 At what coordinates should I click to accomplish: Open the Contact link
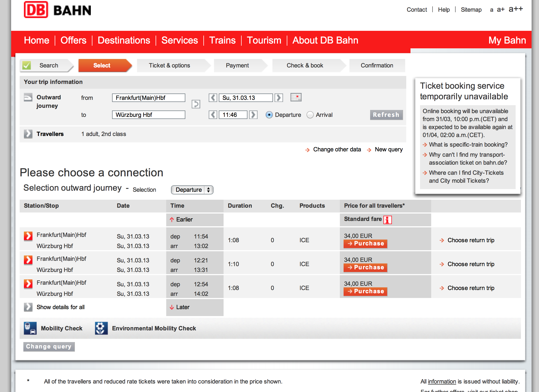417,10
